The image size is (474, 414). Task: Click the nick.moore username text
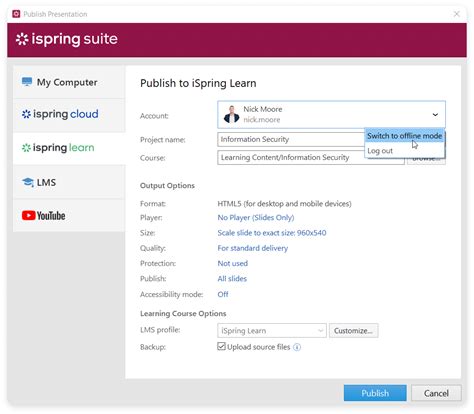(262, 120)
